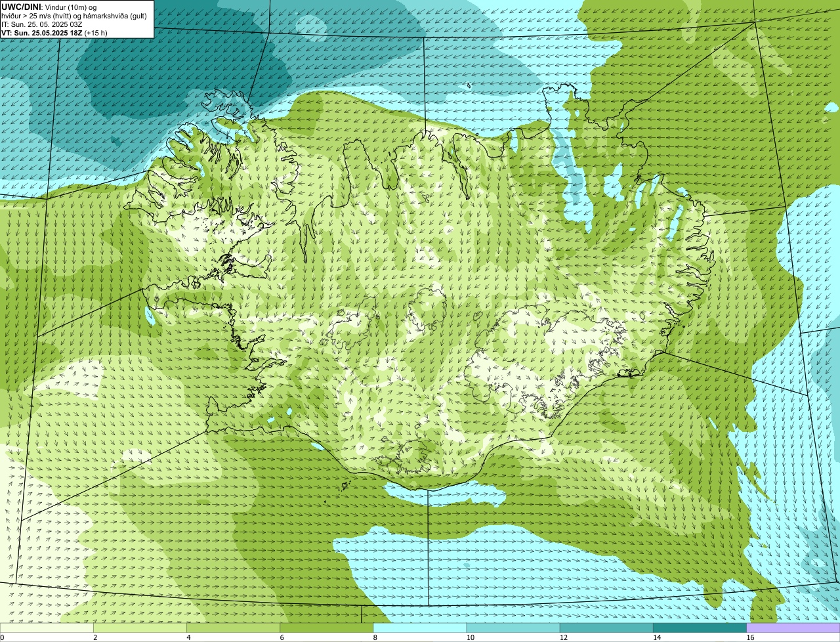Click the 0–2 m/s pale legend swatch
The height and width of the screenshot is (642, 840).
click(x=47, y=628)
